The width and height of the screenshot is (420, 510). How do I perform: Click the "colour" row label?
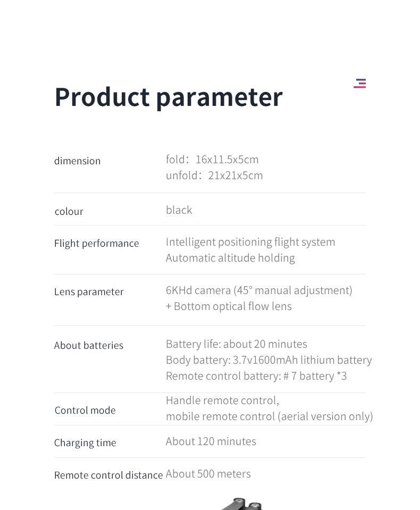[x=69, y=212]
